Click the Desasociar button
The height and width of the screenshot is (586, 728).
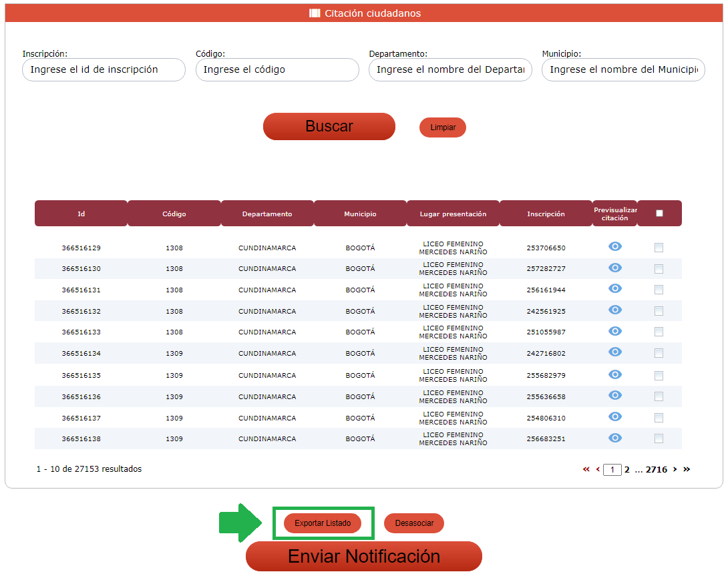(x=414, y=523)
